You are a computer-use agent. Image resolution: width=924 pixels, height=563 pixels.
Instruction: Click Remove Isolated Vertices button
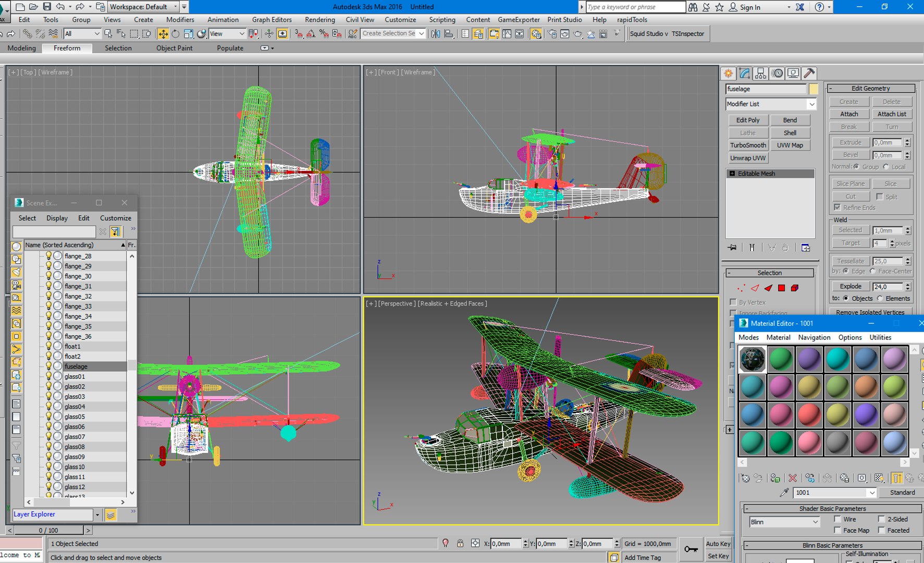pos(870,312)
